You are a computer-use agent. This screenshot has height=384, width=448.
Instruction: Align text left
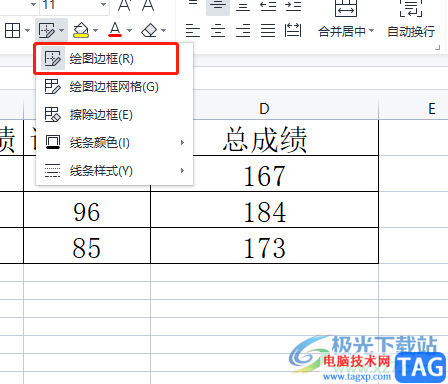(x=193, y=31)
